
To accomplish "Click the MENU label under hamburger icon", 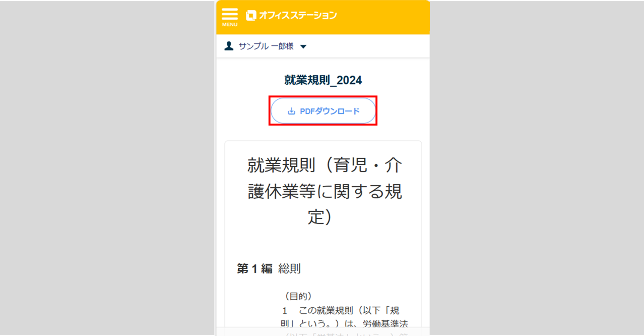I will (229, 24).
